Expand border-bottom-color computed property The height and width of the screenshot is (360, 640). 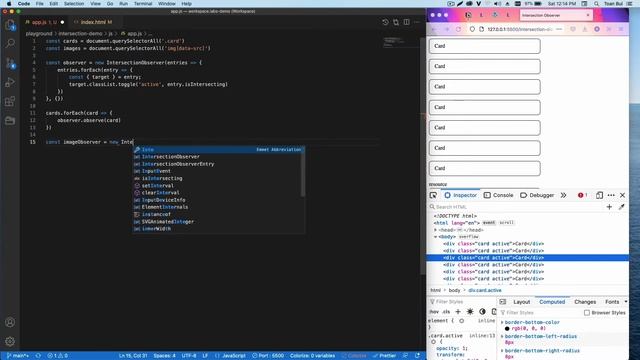[502, 322]
